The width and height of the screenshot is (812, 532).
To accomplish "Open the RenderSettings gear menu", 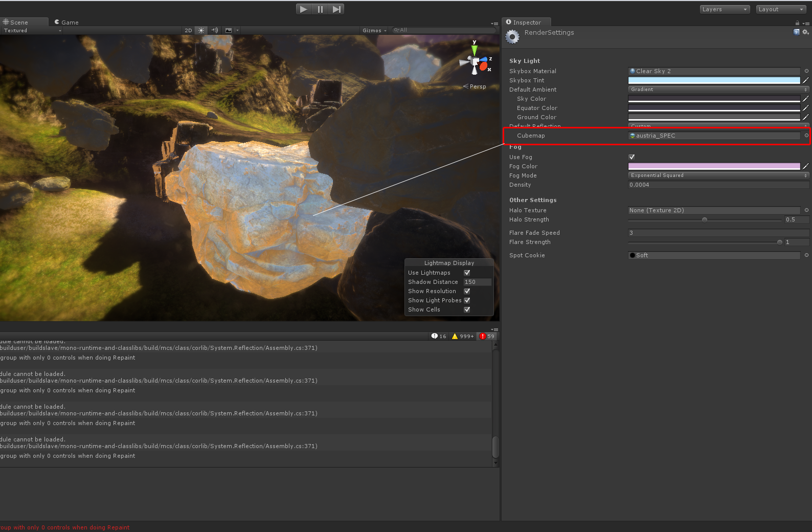I will tap(806, 32).
